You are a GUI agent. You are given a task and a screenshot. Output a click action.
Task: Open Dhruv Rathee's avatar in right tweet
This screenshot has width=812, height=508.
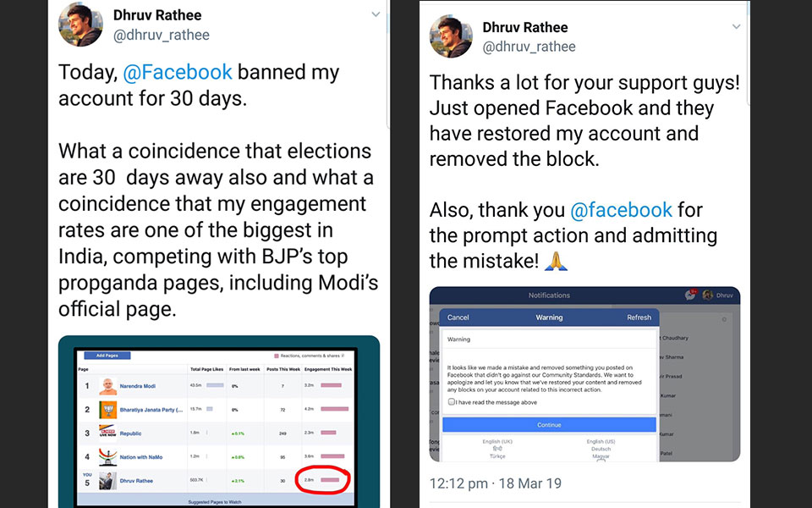450,36
